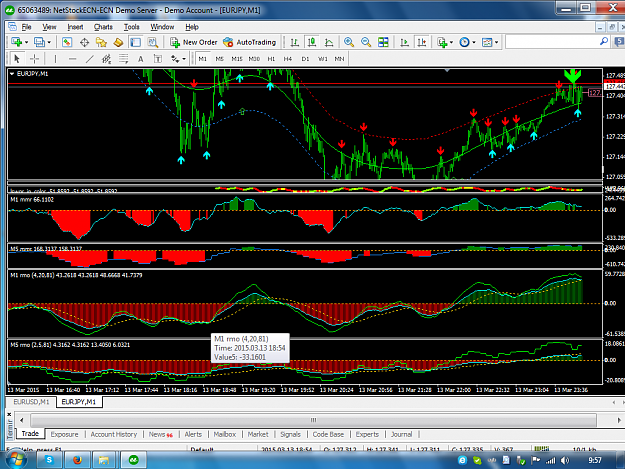The width and height of the screenshot is (625, 469).
Task: Open the Tools menu
Action: coord(132,27)
